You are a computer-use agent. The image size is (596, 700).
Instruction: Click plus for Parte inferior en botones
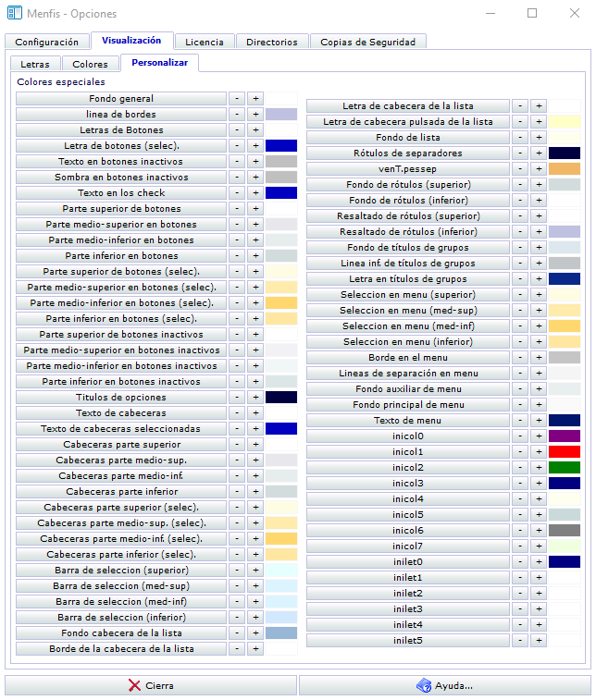click(255, 256)
